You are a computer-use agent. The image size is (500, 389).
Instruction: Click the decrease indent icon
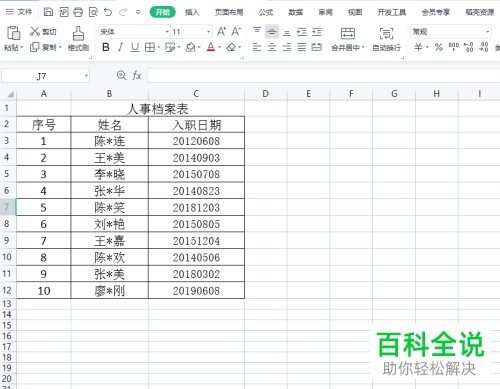click(x=302, y=32)
